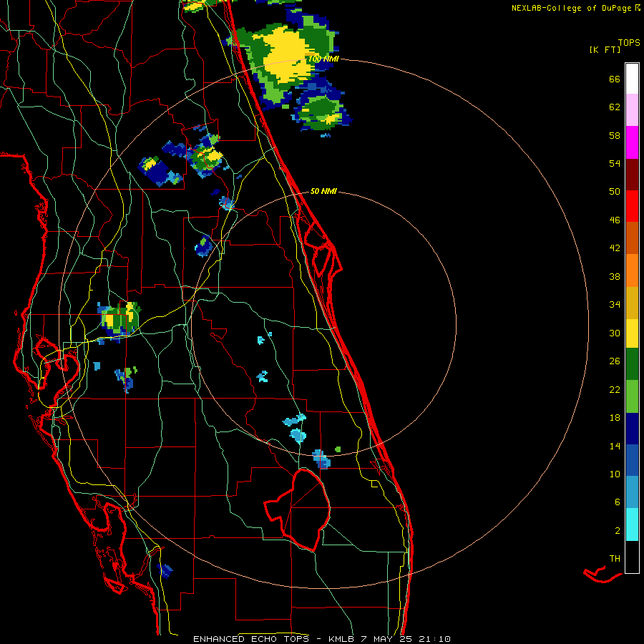Click the magenta 58 kft legend swatch
This screenshot has width=644, height=644.
632,142
